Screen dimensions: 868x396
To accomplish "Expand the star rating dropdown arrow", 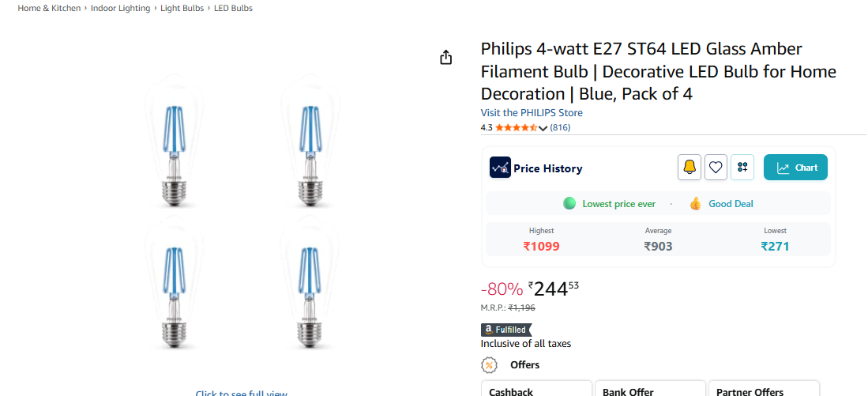I will [543, 128].
